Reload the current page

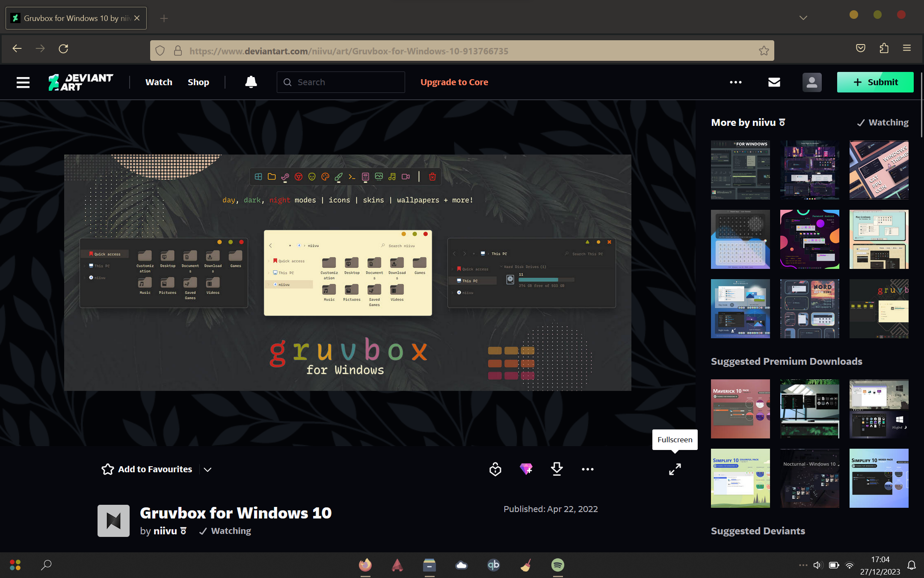click(63, 48)
